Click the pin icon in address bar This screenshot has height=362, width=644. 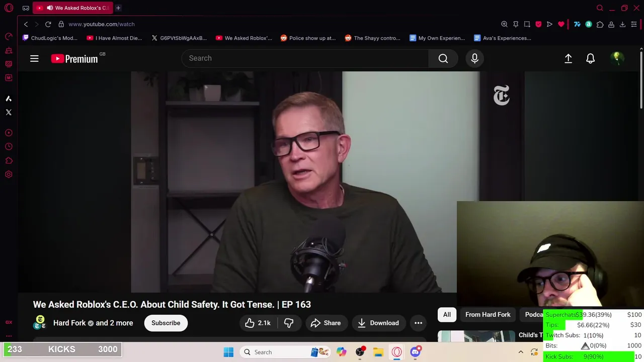[516, 24]
